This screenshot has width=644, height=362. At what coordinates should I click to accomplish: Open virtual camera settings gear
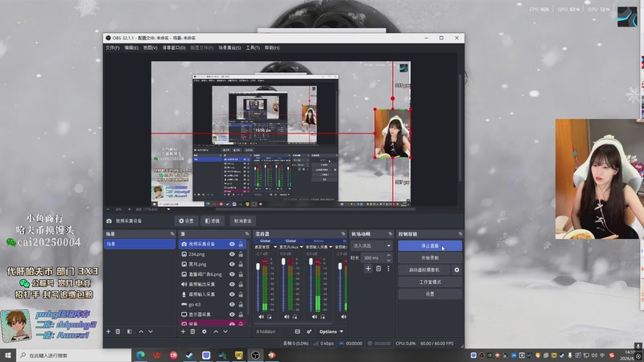pos(456,270)
